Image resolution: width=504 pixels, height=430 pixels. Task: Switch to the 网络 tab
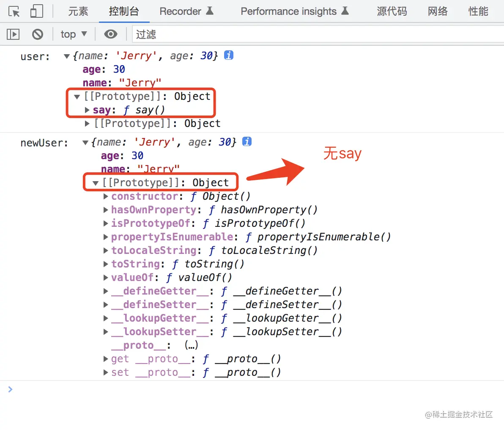[438, 11]
